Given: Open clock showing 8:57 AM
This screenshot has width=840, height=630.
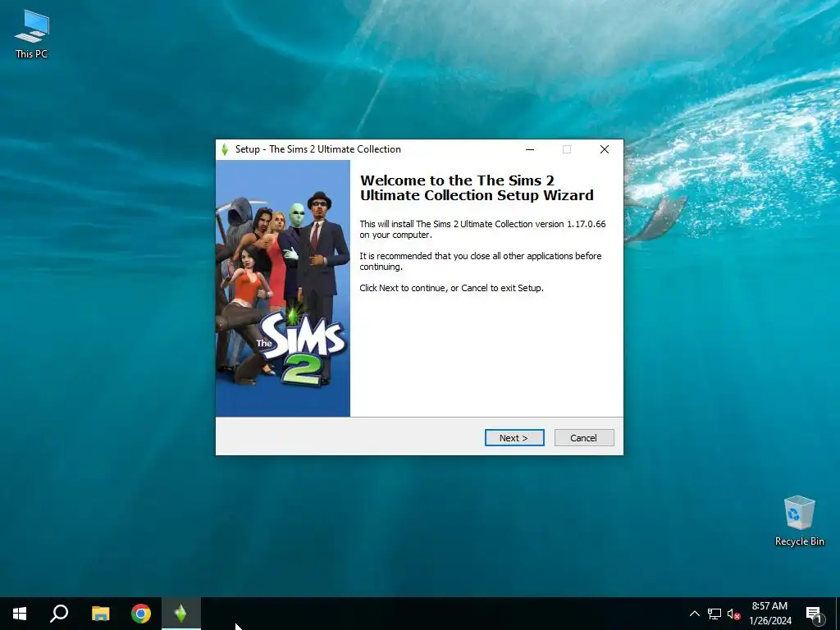Looking at the screenshot, I should click(769, 614).
